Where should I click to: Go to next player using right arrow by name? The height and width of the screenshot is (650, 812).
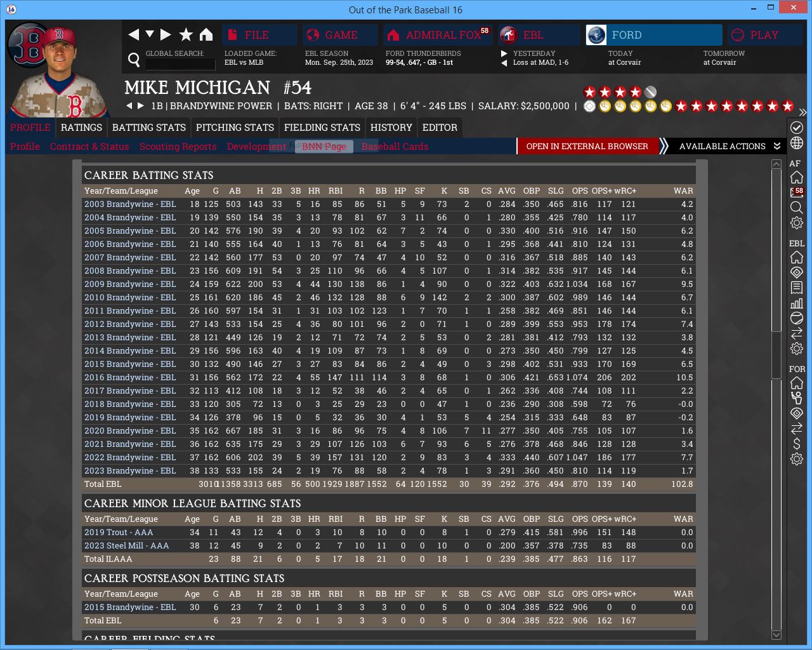click(141, 106)
